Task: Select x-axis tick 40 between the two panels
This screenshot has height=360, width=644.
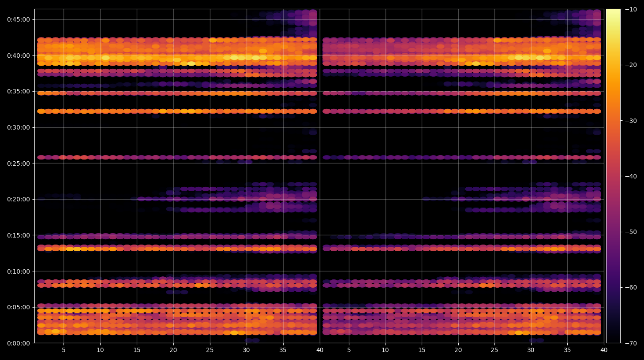Action: pyautogui.click(x=320, y=350)
